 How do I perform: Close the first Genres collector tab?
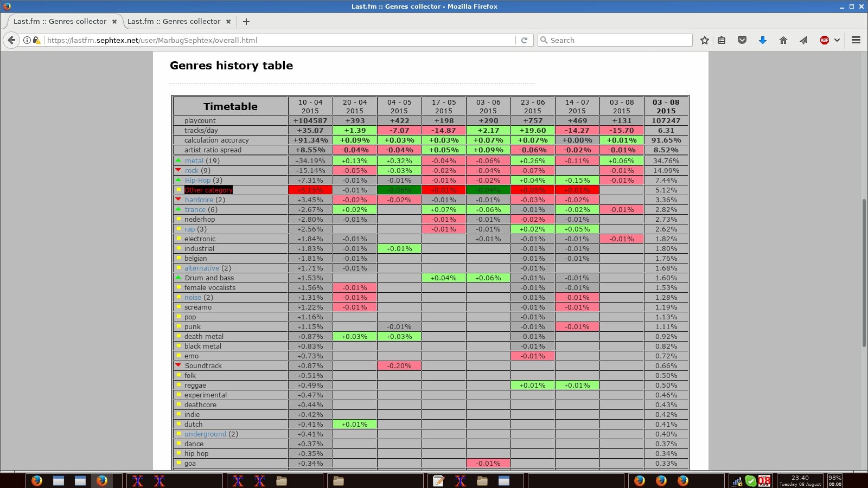pos(114,22)
